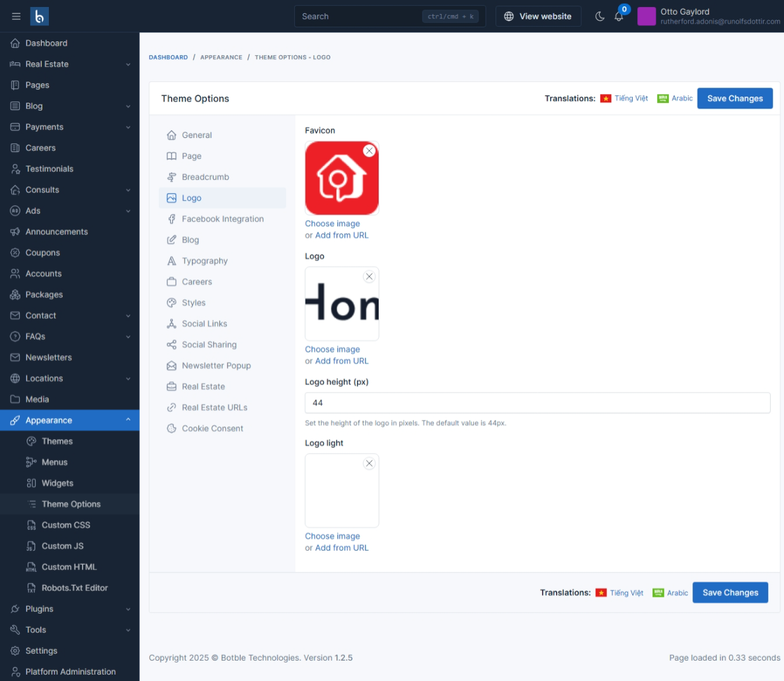
Task: Select Breadcrumb theme options tab
Action: click(222, 177)
